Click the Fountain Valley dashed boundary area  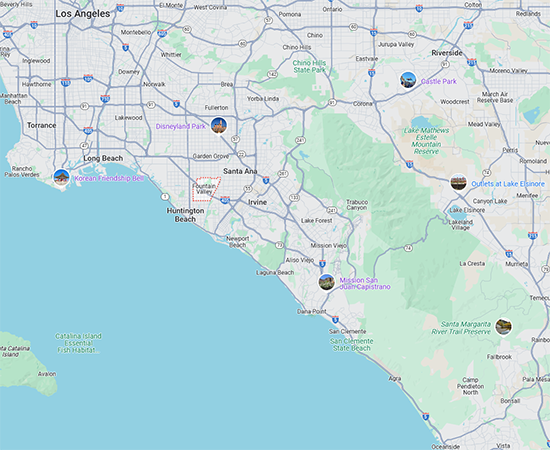(206, 189)
